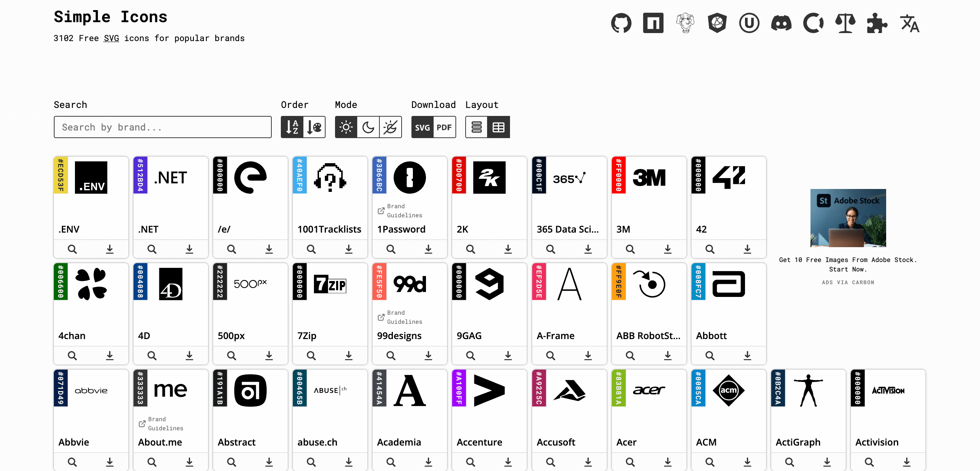This screenshot has width=980, height=471.
Task: Copy the 4D color #004088 swatch
Action: pyautogui.click(x=140, y=282)
